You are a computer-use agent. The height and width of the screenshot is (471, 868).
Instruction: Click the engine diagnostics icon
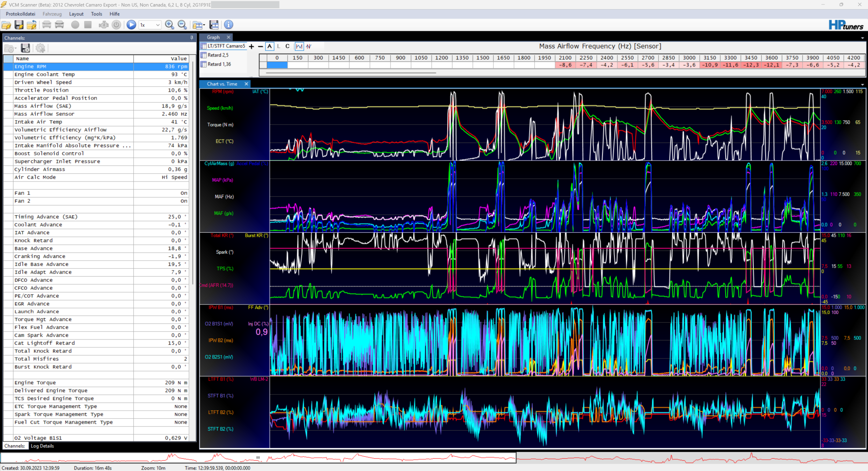103,25
